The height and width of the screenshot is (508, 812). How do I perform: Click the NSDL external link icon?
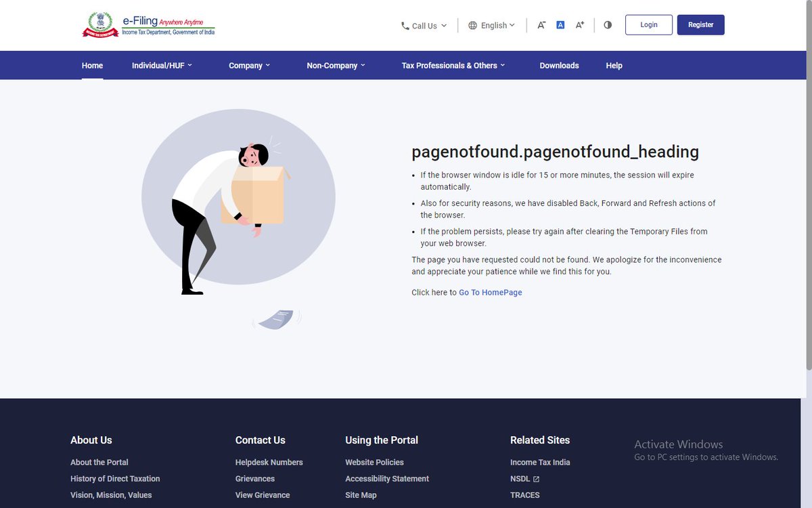click(536, 479)
